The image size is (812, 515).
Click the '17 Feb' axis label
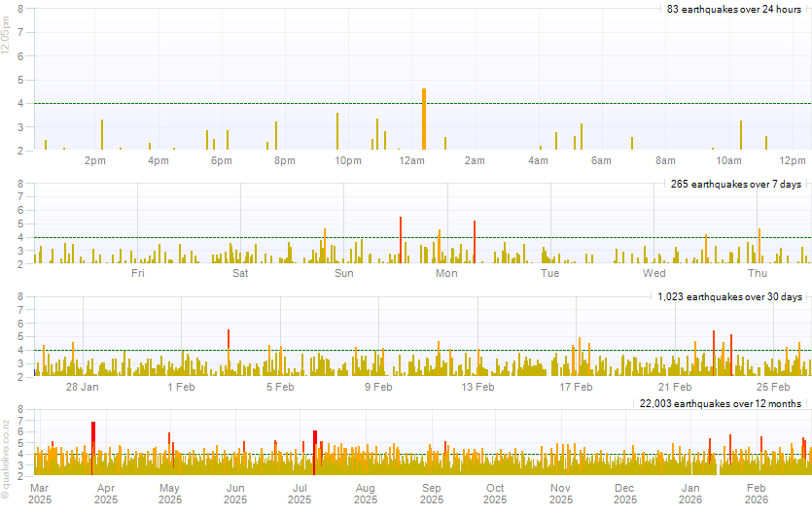(x=576, y=387)
